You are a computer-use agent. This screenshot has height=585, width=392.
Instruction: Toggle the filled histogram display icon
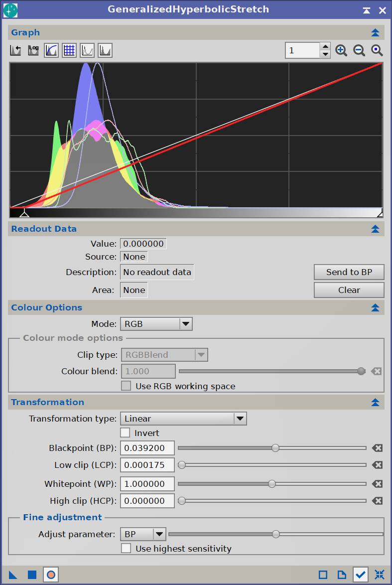pos(105,50)
